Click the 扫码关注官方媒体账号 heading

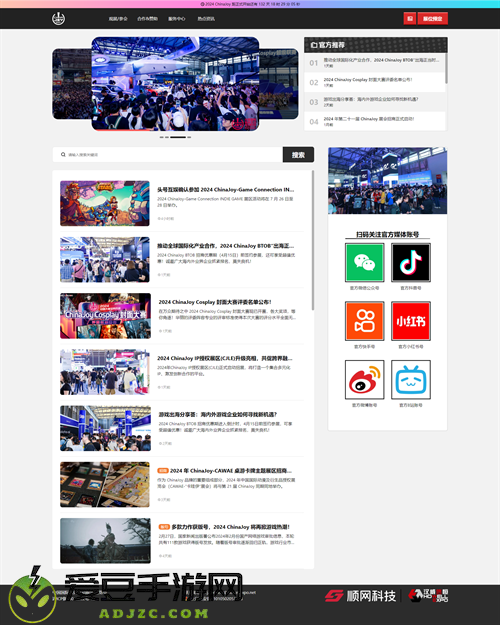[388, 234]
